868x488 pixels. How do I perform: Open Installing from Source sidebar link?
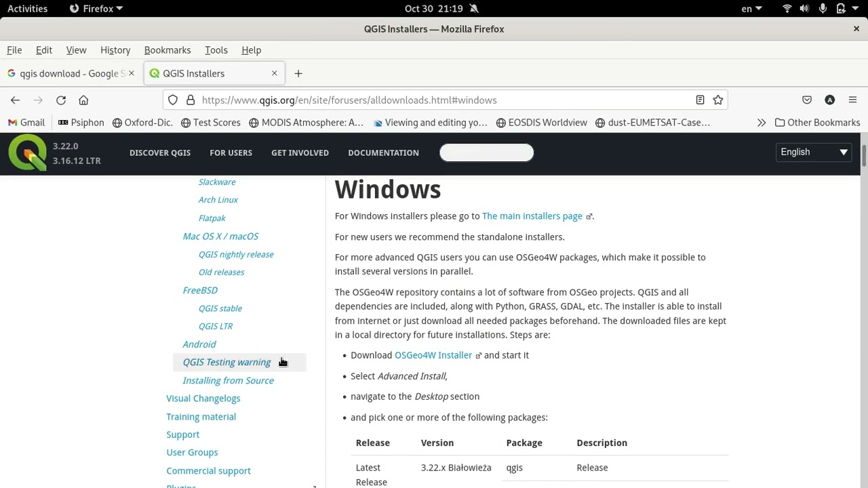click(229, 380)
